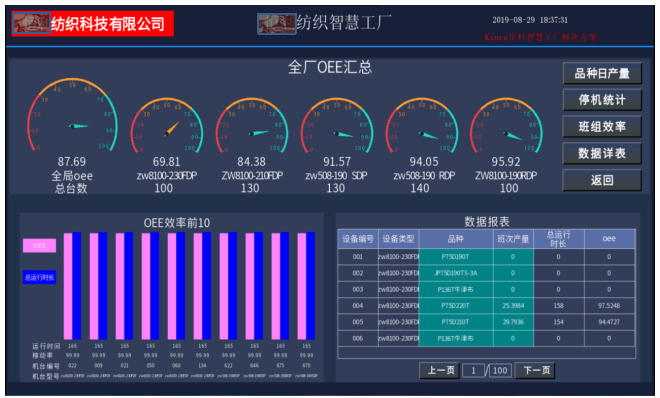Screen dimensions: 660x398
Task: Click the blue runtime bar for machine 134
Action: click(x=207, y=286)
